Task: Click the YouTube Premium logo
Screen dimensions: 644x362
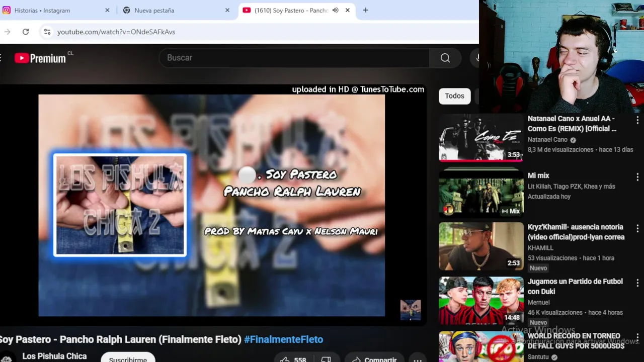Action: (40, 58)
